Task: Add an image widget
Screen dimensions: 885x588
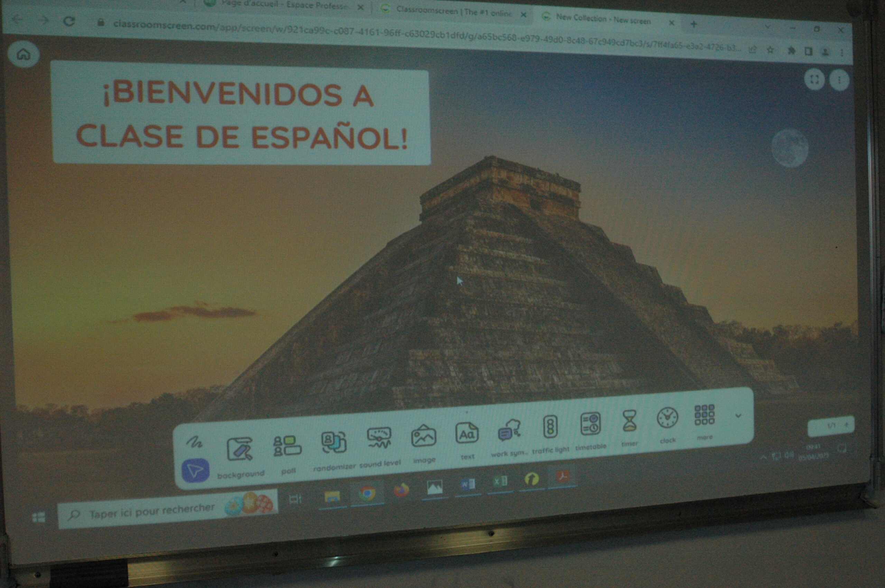Action: pos(423,436)
